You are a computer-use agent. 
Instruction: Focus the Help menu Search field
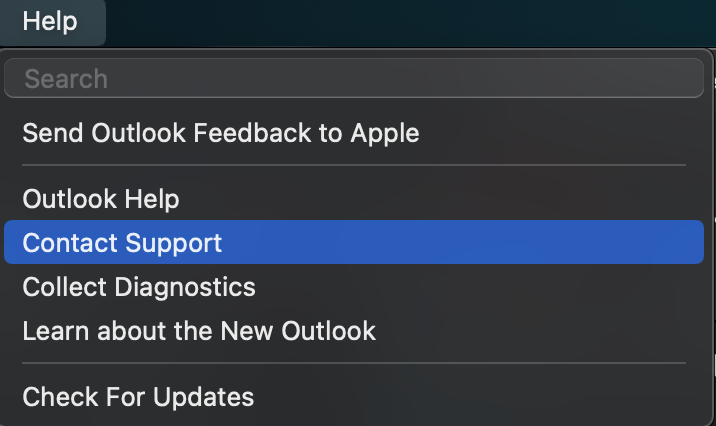coord(354,79)
